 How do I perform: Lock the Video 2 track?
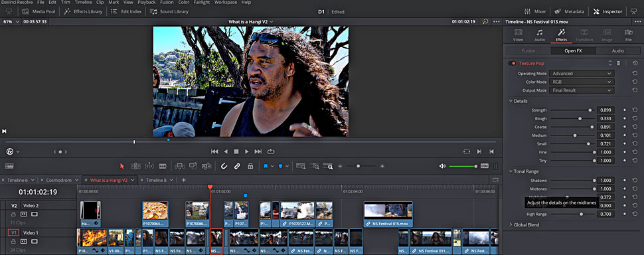[13, 214]
